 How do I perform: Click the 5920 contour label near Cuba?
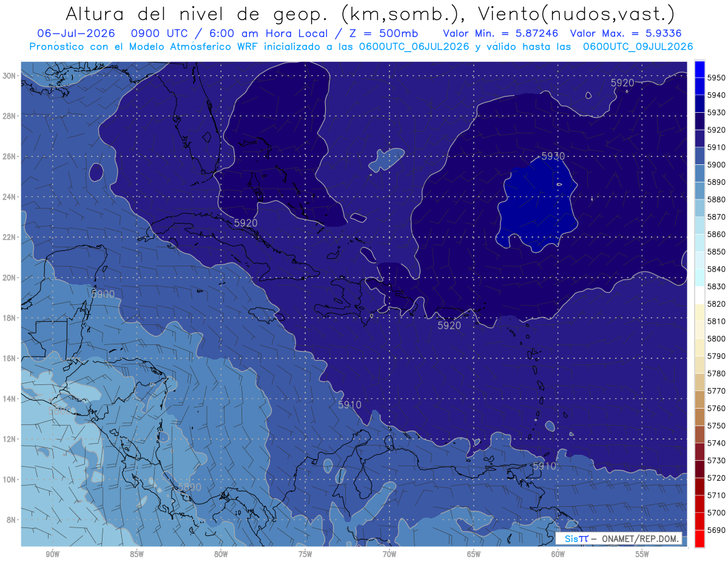click(x=246, y=223)
